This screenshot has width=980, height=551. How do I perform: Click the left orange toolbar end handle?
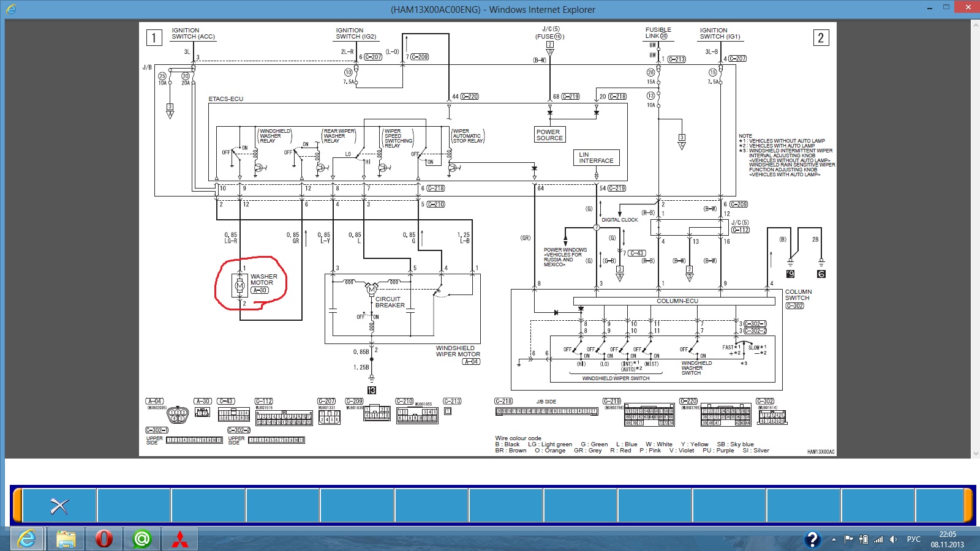(x=17, y=505)
